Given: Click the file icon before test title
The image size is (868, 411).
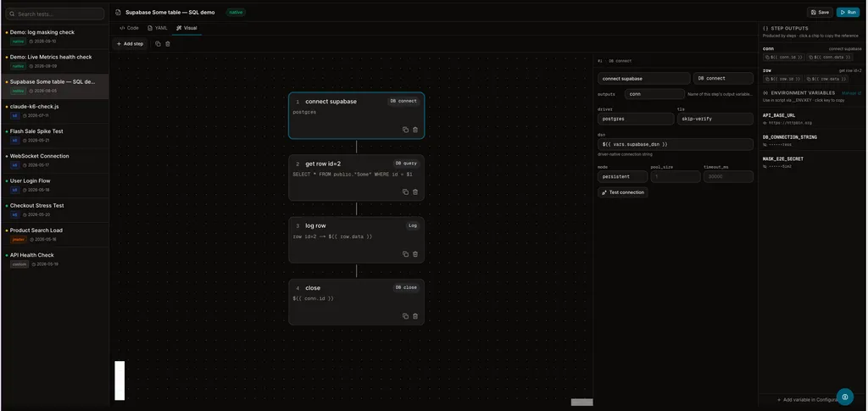Looking at the screenshot, I should point(118,12).
